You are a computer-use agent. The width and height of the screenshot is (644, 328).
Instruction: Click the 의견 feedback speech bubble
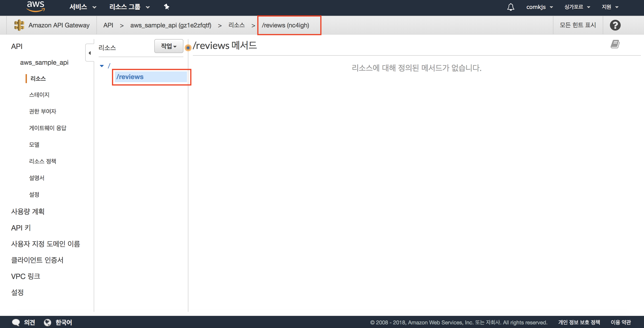[16, 322]
